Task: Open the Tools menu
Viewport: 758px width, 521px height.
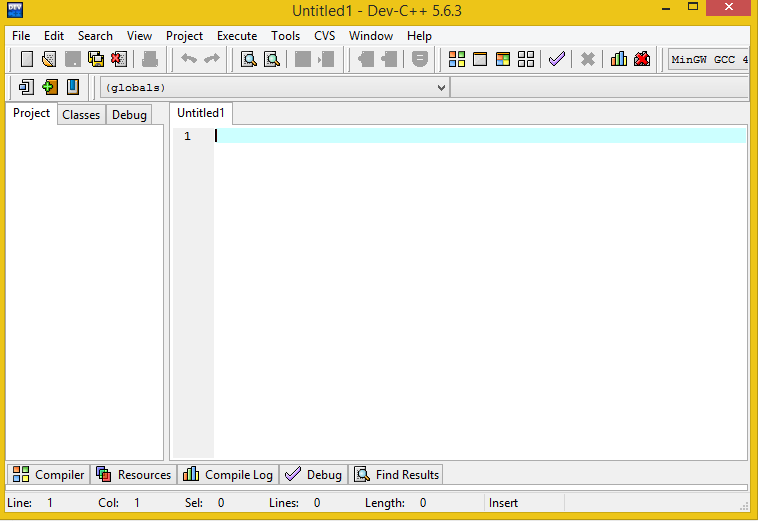Action: [285, 36]
